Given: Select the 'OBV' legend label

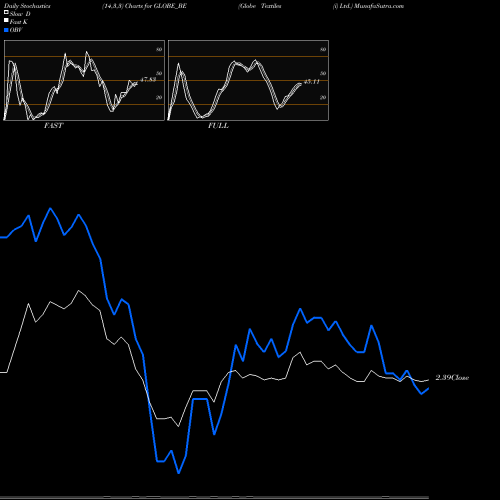Looking at the screenshot, I should coord(16,30).
